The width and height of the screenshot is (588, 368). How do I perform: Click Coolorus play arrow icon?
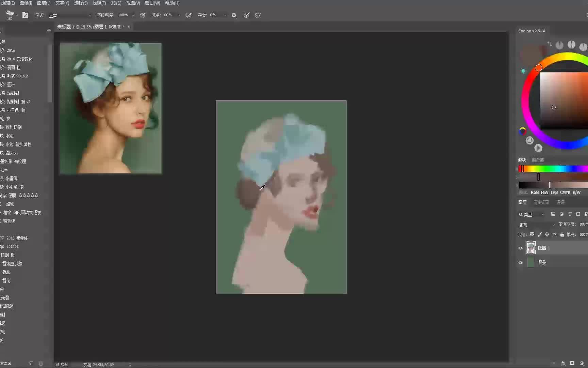tap(538, 148)
